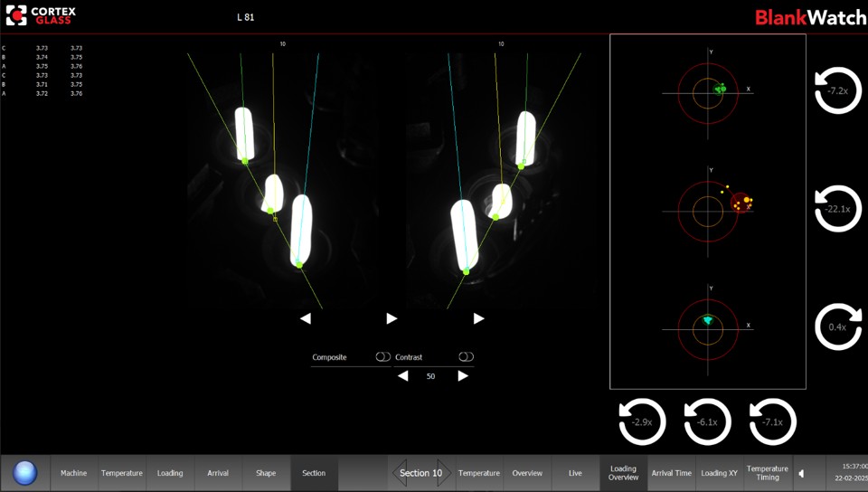Click the -7.2x rotation reset icon

(837, 90)
